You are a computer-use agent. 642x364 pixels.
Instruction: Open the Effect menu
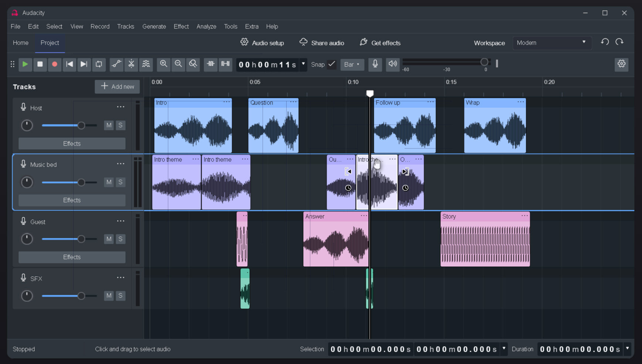[x=181, y=27]
